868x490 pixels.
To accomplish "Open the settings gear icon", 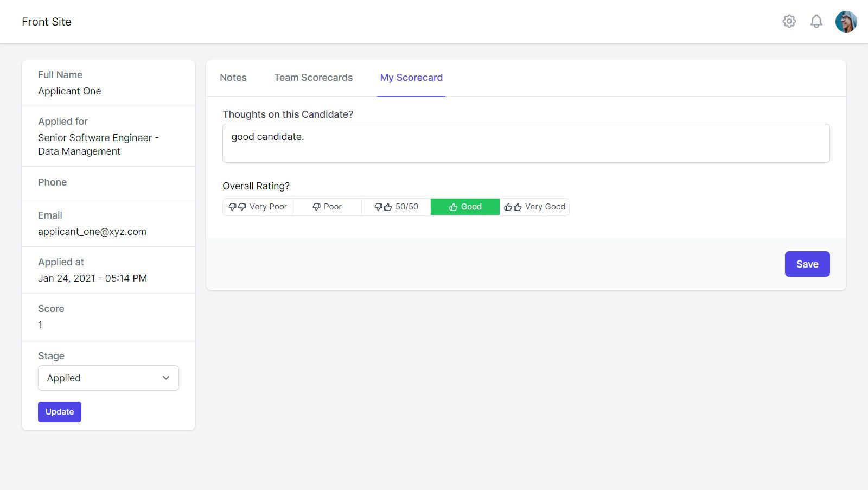I will point(789,21).
